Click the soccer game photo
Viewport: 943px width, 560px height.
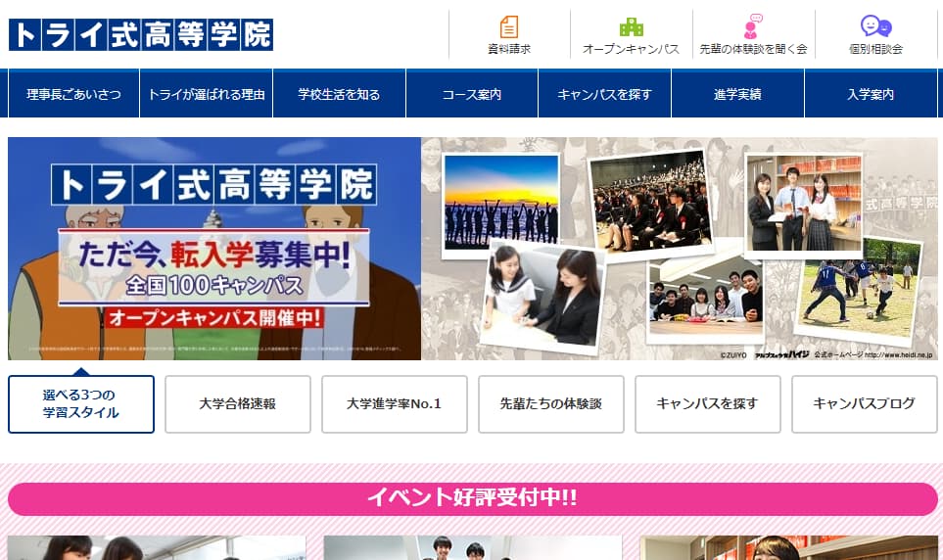pos(859,291)
